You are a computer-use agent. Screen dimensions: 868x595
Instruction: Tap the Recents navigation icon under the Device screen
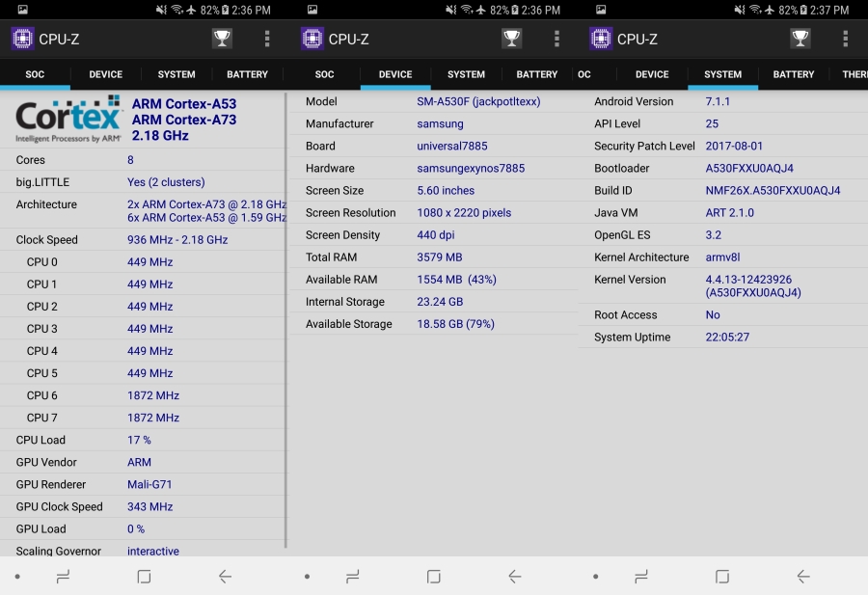(353, 577)
